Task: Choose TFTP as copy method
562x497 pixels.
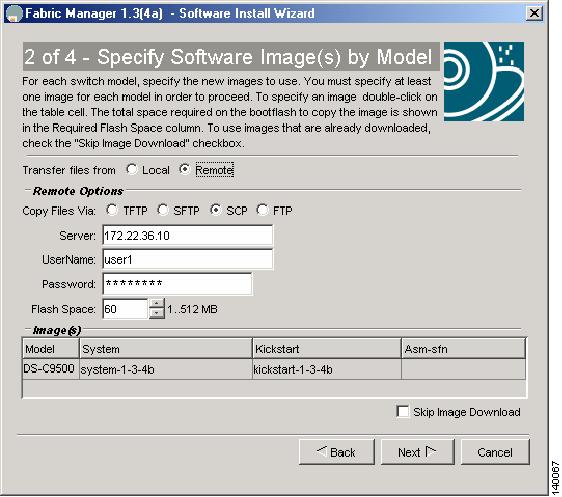Action: 112,210
